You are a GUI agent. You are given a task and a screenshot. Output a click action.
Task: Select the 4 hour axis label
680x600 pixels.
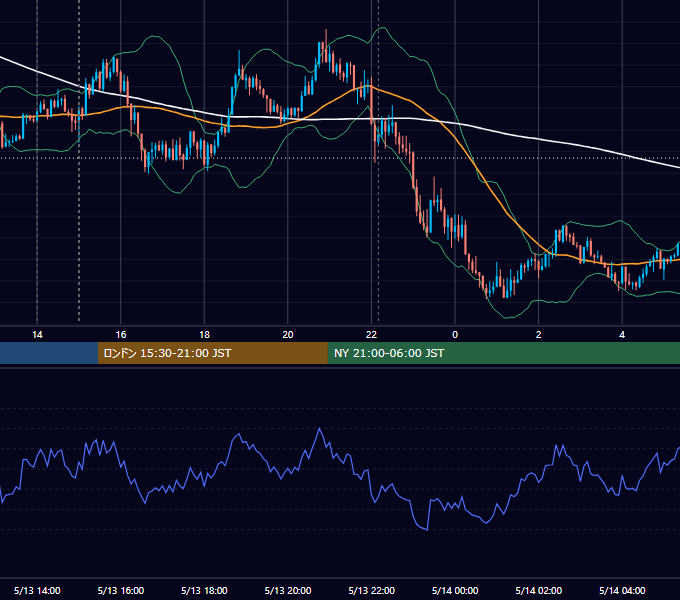pyautogui.click(x=622, y=335)
